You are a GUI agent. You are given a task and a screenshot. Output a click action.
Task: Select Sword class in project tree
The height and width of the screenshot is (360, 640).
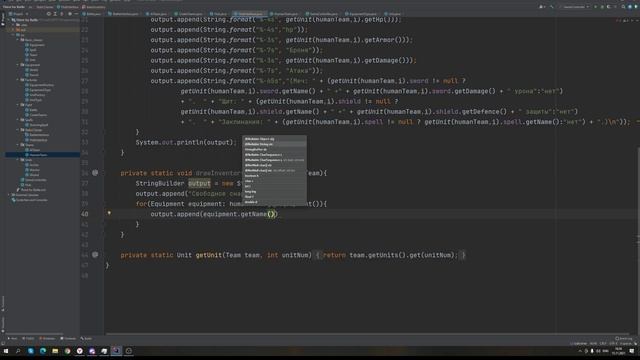[x=31, y=75]
